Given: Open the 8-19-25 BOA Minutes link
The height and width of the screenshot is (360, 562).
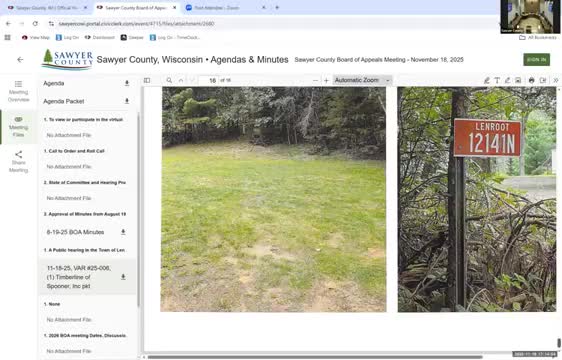Looking at the screenshot, I should pos(75,232).
